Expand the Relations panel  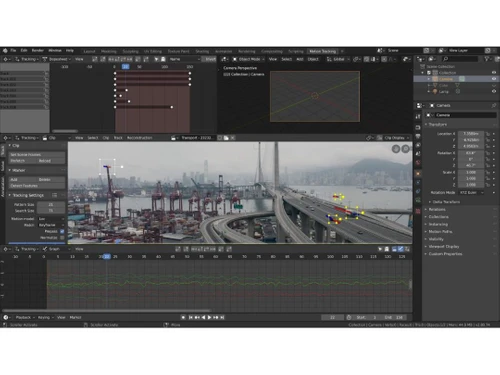[436, 209]
